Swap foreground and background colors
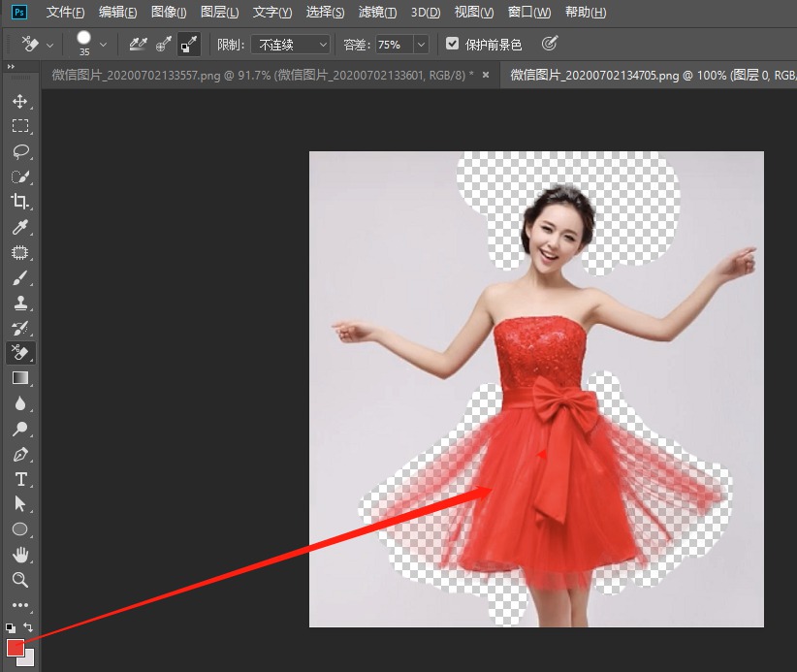Image resolution: width=797 pixels, height=672 pixels. pos(29,628)
